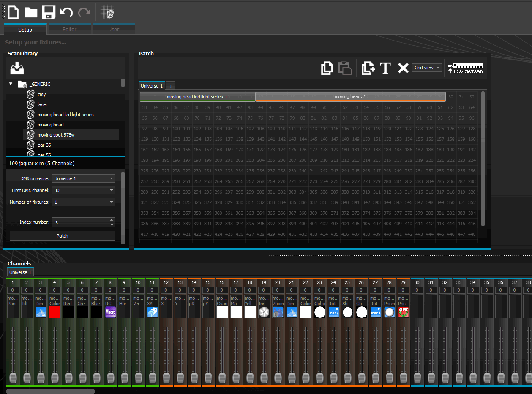The height and width of the screenshot is (394, 532).
Task: Select the cmy fixture in library
Action: click(x=42, y=94)
